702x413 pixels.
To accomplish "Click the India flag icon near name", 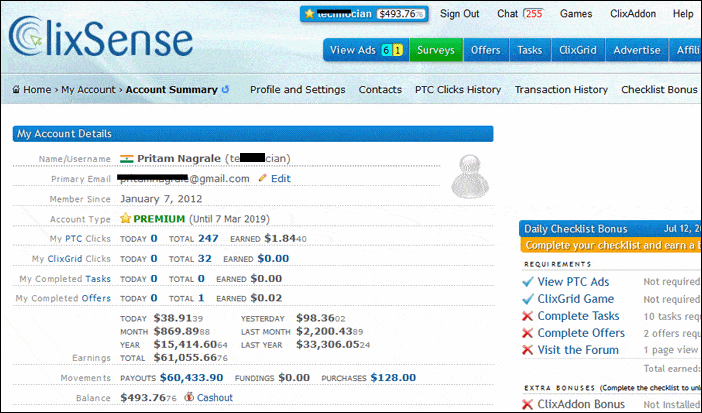I will (127, 159).
